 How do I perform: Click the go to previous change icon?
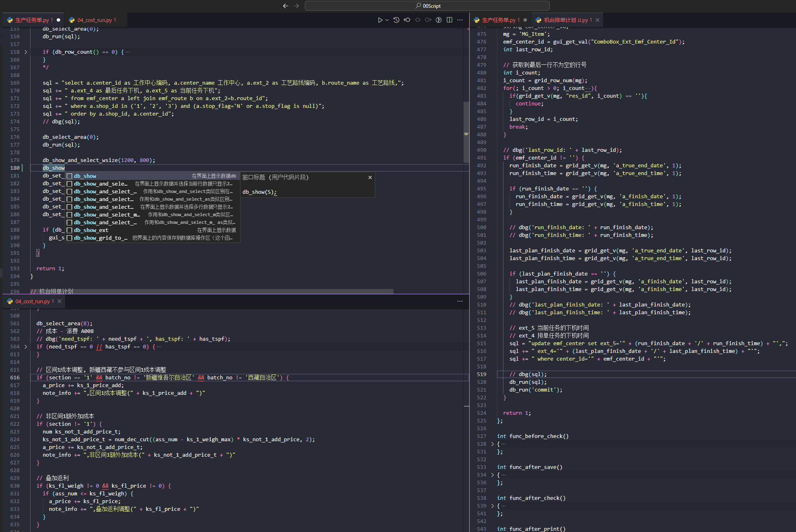pos(407,20)
